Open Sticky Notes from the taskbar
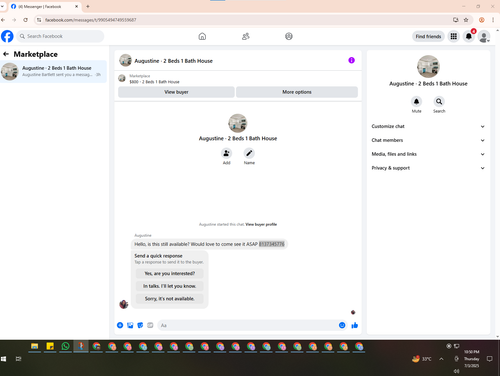The width and height of the screenshot is (500, 376). pyautogui.click(x=50, y=346)
